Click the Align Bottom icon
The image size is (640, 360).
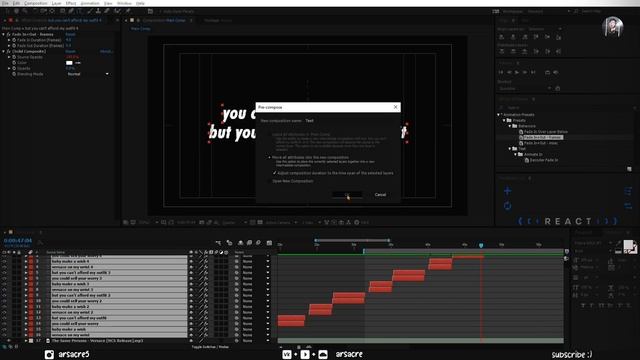tap(559, 37)
